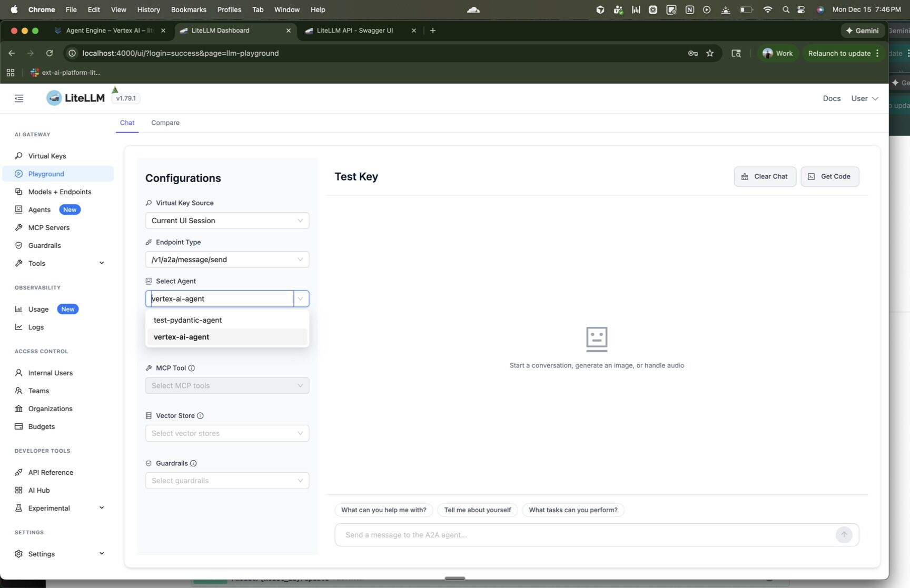910x588 pixels.
Task: Click the Chrome back arrow
Action: [12, 53]
